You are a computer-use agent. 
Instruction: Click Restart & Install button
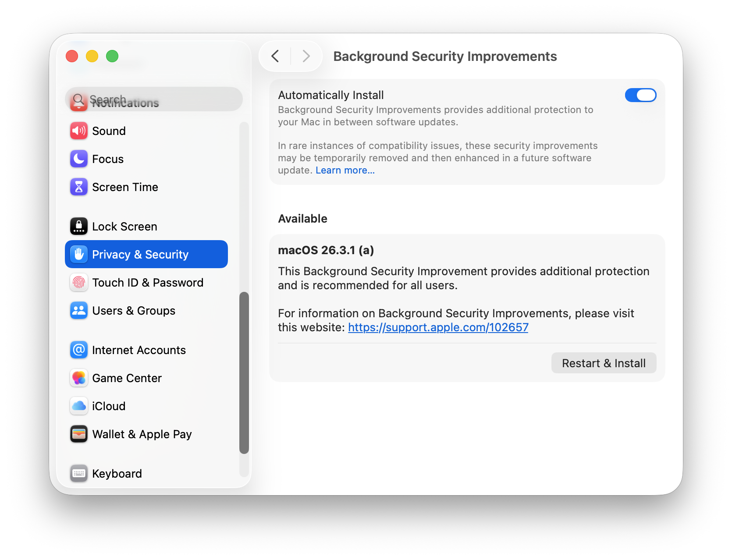tap(604, 363)
